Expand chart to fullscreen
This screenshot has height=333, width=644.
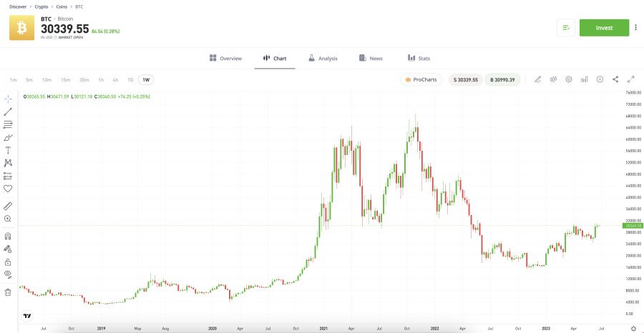tap(631, 79)
